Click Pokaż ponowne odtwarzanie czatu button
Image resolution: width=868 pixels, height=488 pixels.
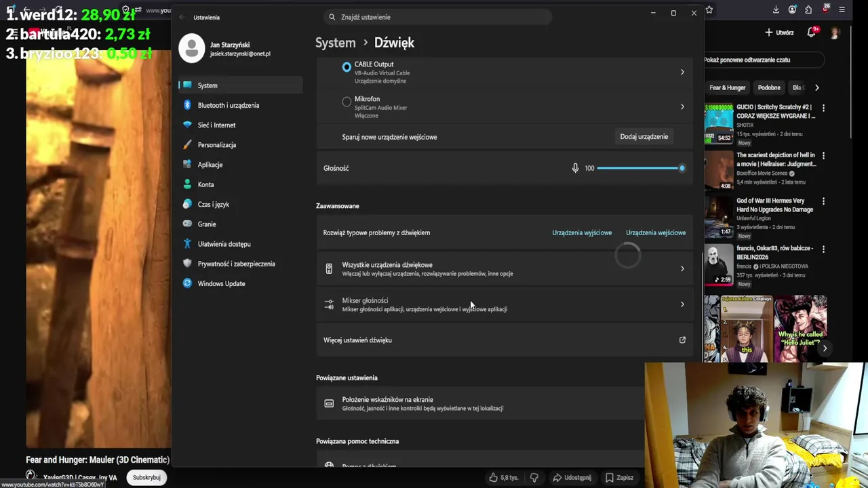pos(764,60)
